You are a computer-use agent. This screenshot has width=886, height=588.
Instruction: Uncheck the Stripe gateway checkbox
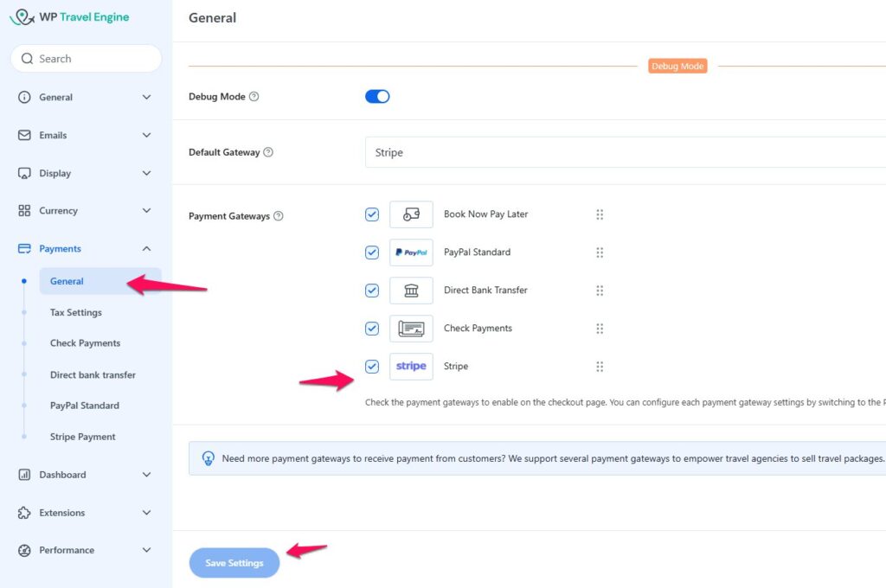tap(372, 367)
